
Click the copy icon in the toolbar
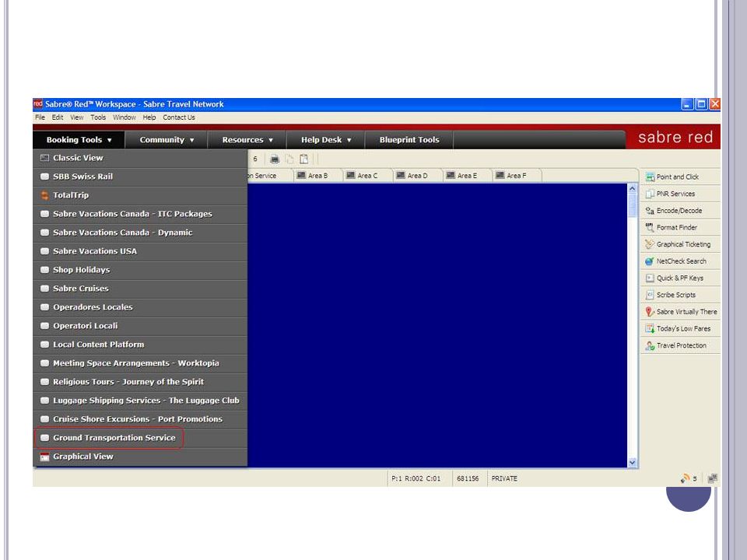289,159
